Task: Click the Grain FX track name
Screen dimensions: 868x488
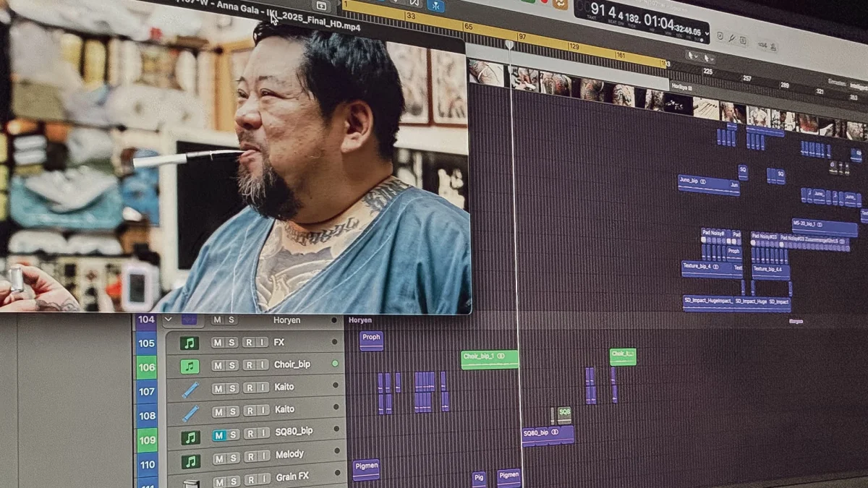Action: pos(291,477)
